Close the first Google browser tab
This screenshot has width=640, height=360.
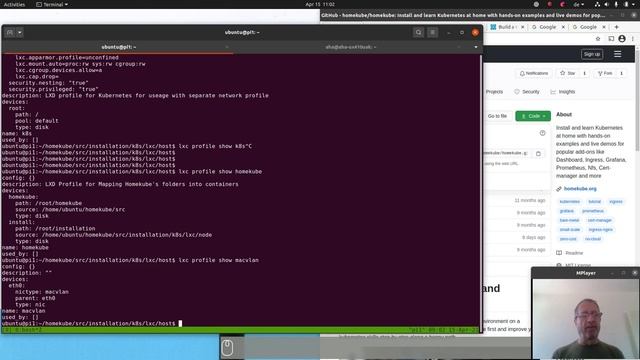click(564, 27)
